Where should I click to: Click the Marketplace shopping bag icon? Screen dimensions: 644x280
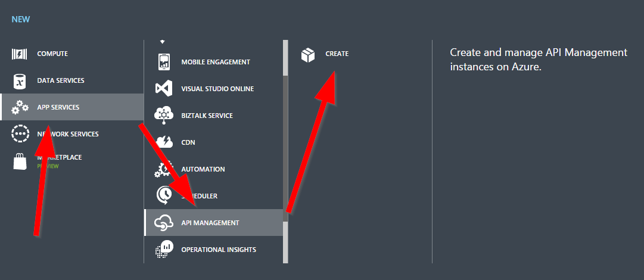tap(19, 161)
